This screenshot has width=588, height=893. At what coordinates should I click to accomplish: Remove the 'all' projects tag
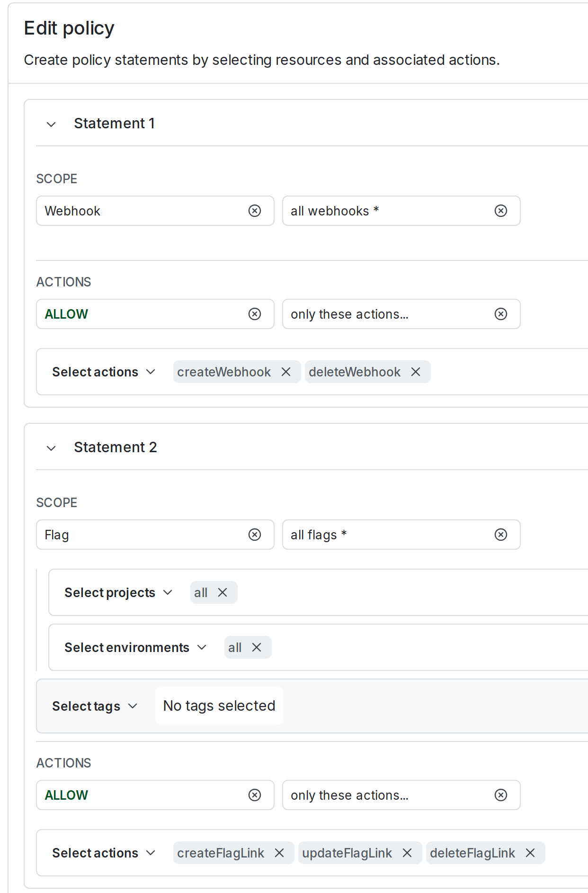(223, 592)
